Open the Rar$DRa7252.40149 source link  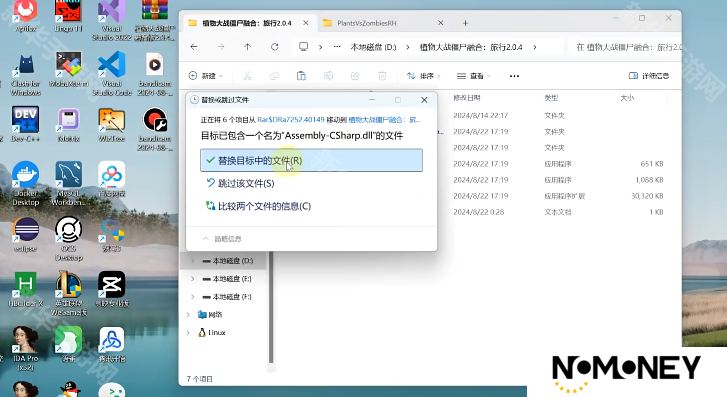coord(291,120)
